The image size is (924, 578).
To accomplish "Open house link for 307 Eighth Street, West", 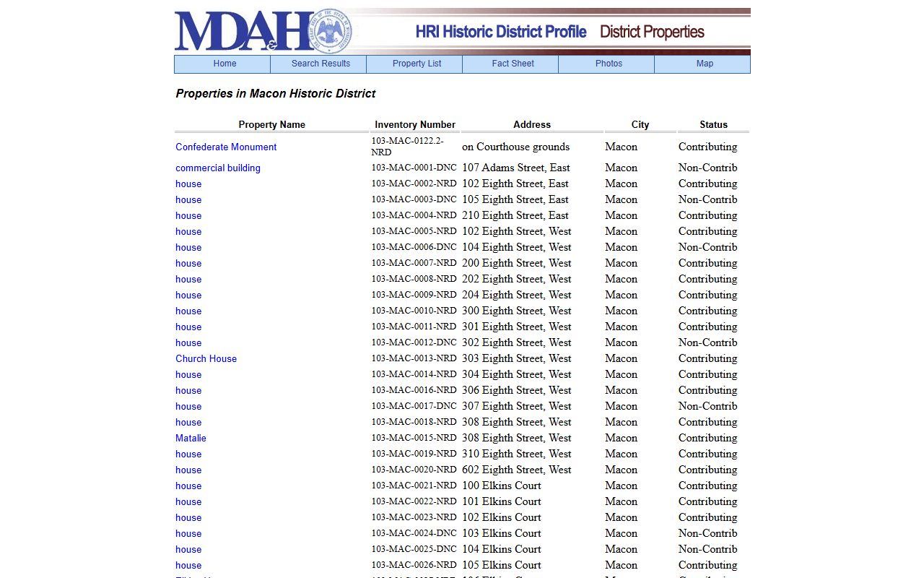I will click(188, 406).
